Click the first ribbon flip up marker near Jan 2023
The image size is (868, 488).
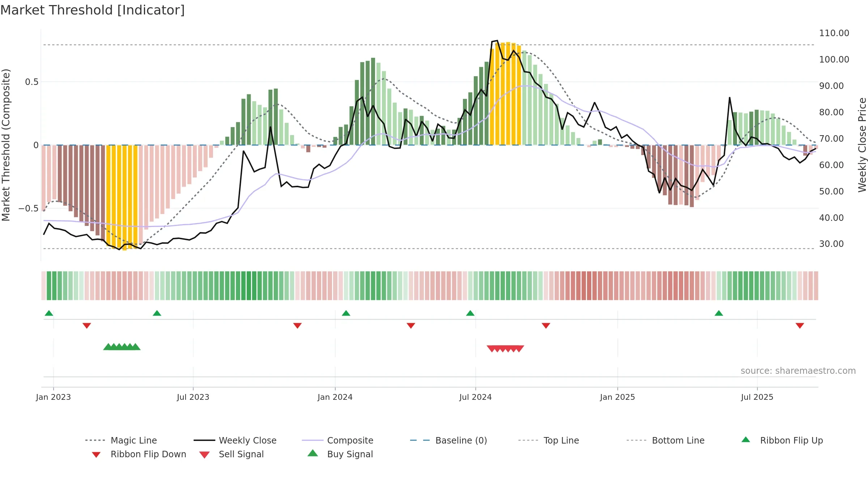(49, 313)
